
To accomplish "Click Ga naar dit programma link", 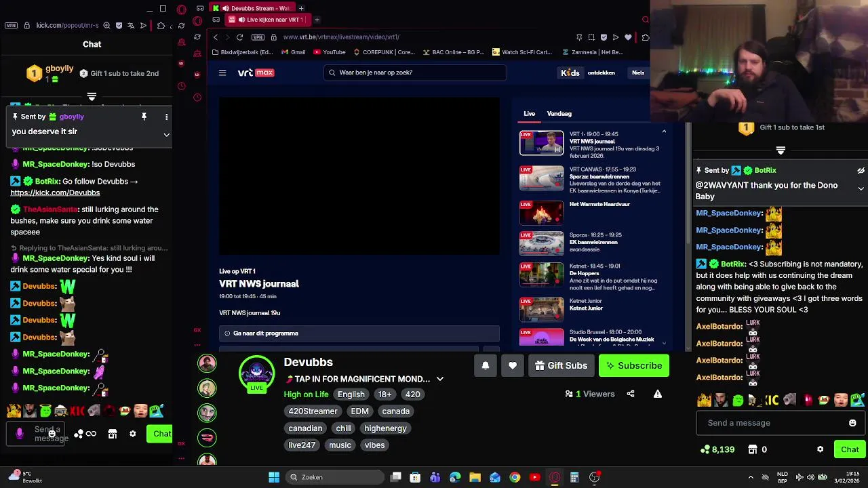I will 359,333.
